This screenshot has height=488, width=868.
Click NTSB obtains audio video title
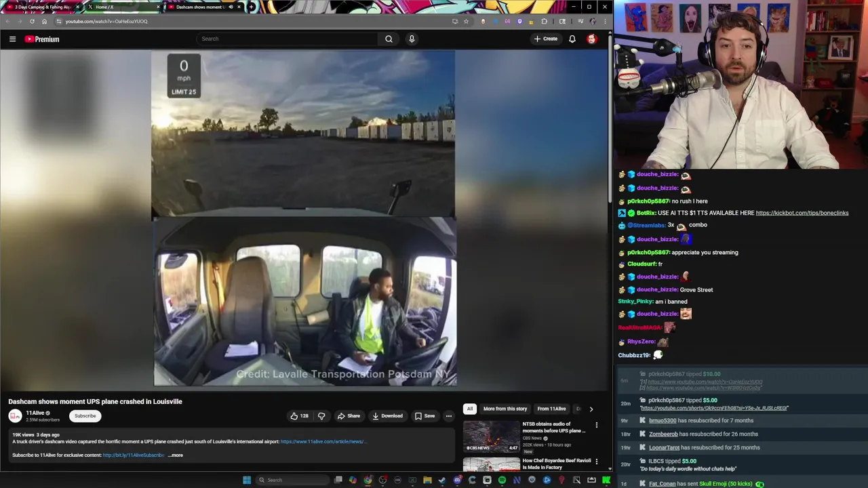[x=553, y=427]
